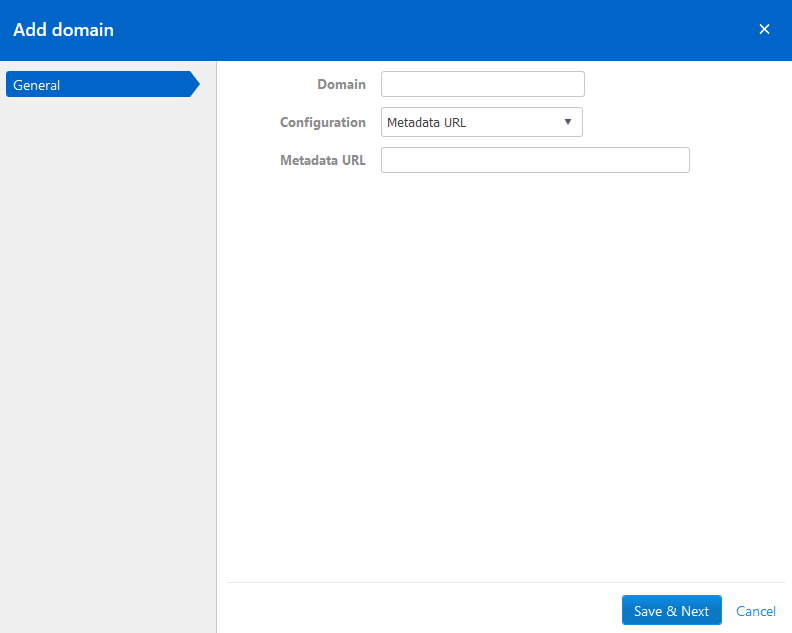Image resolution: width=792 pixels, height=633 pixels.
Task: Click the X icon in the header
Action: pyautogui.click(x=764, y=29)
